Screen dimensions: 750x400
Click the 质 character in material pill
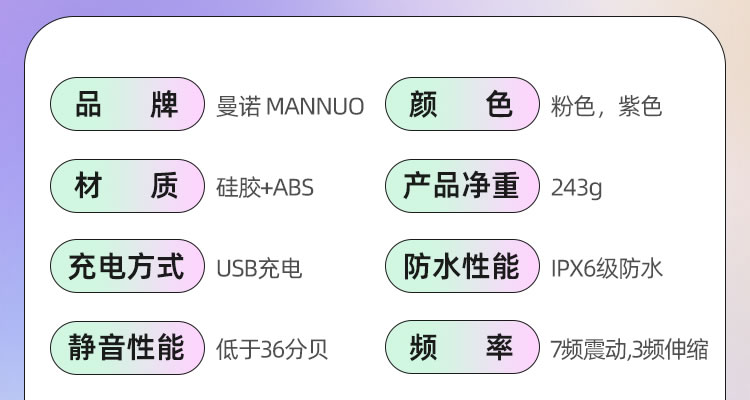(x=164, y=186)
